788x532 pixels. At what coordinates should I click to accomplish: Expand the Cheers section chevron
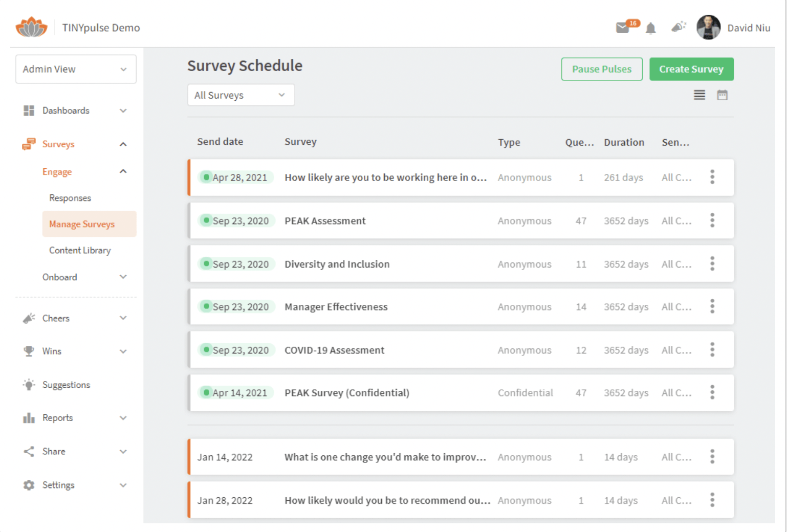coord(123,318)
